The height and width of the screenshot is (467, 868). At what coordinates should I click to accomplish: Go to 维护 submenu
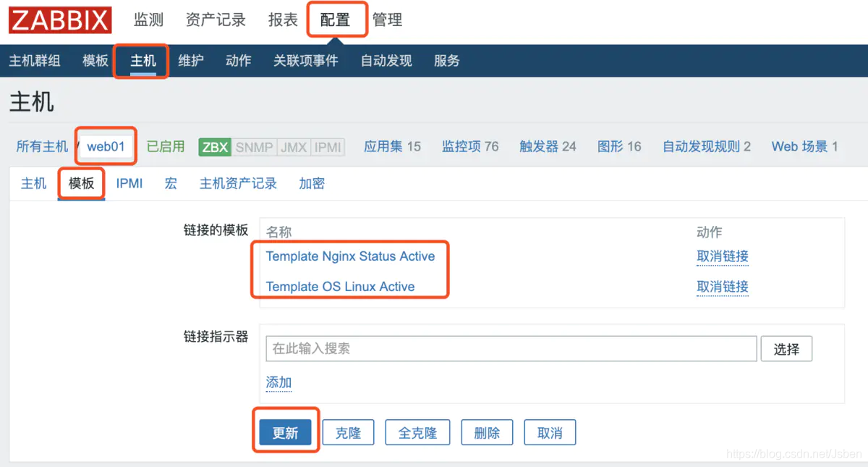[191, 61]
